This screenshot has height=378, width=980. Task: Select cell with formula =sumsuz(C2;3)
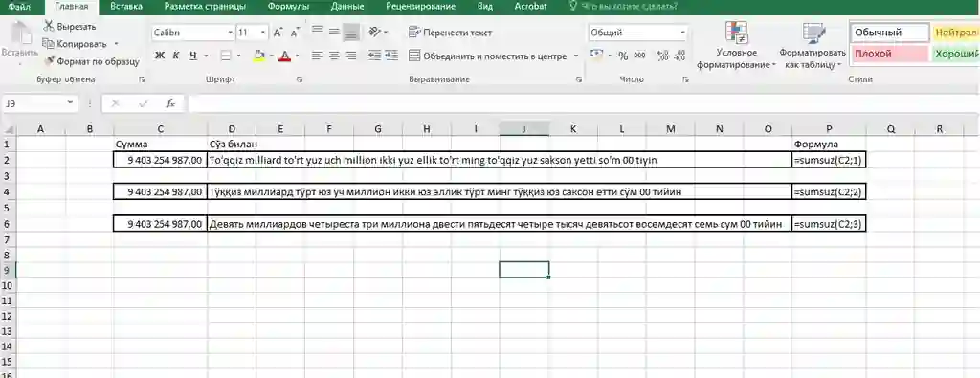tap(829, 224)
